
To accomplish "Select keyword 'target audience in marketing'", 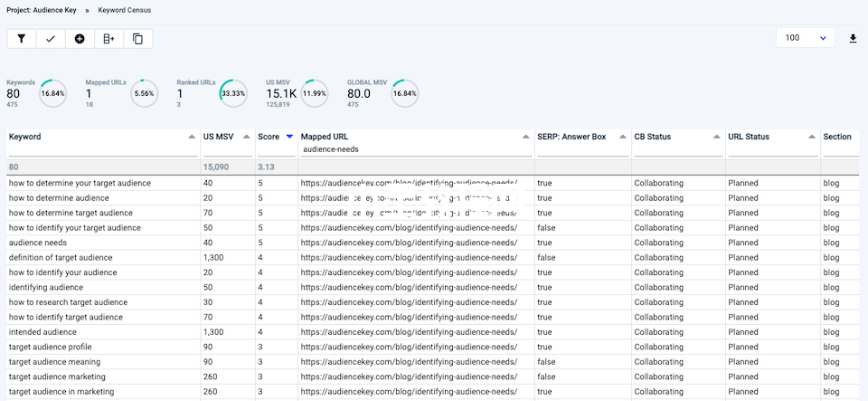I will click(61, 392).
